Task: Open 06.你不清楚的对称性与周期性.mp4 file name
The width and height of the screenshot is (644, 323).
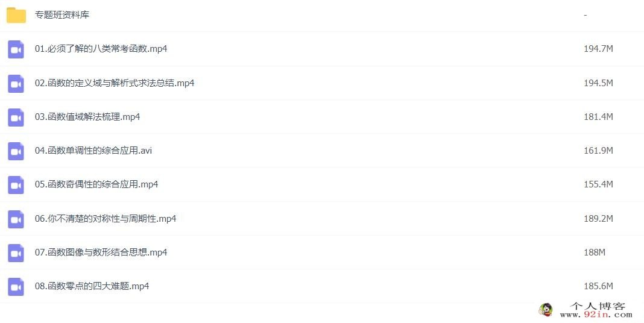Action: tap(106, 219)
